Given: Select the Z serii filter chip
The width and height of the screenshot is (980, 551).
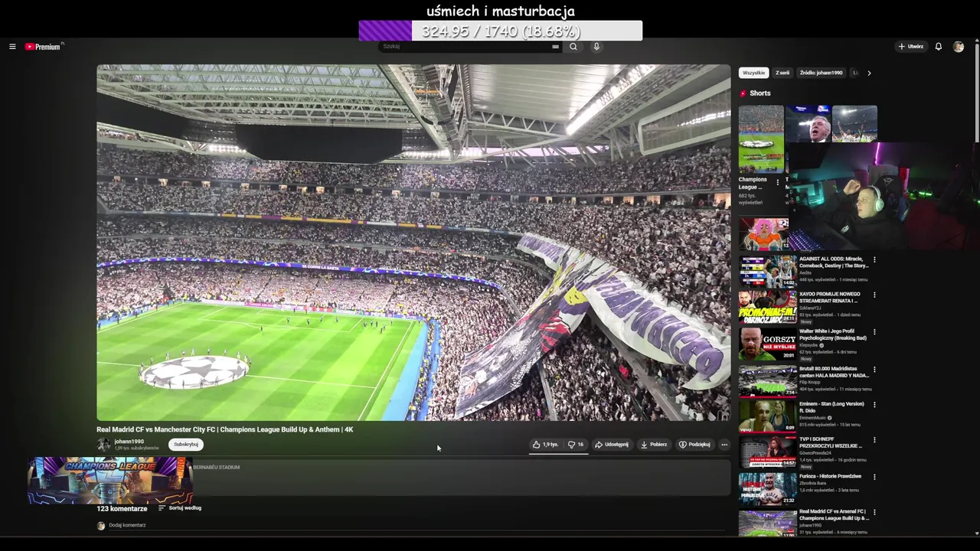Looking at the screenshot, I should pos(782,73).
